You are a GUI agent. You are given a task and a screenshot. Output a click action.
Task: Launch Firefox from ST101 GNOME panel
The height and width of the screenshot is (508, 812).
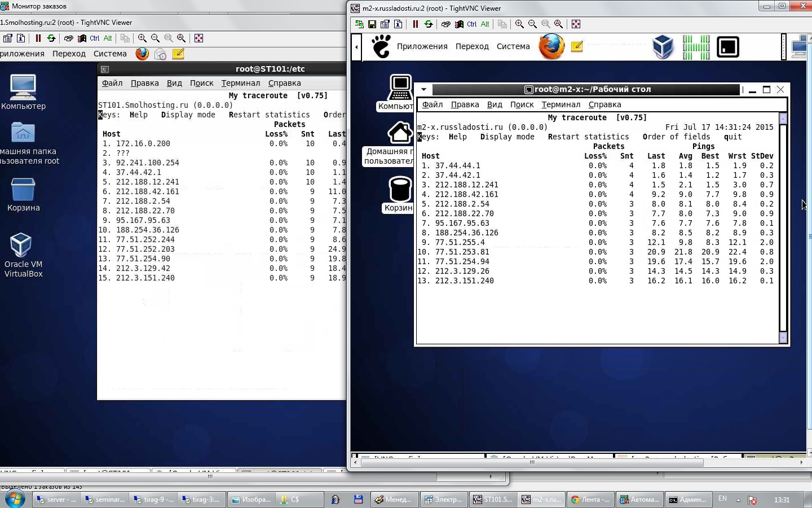coord(142,54)
